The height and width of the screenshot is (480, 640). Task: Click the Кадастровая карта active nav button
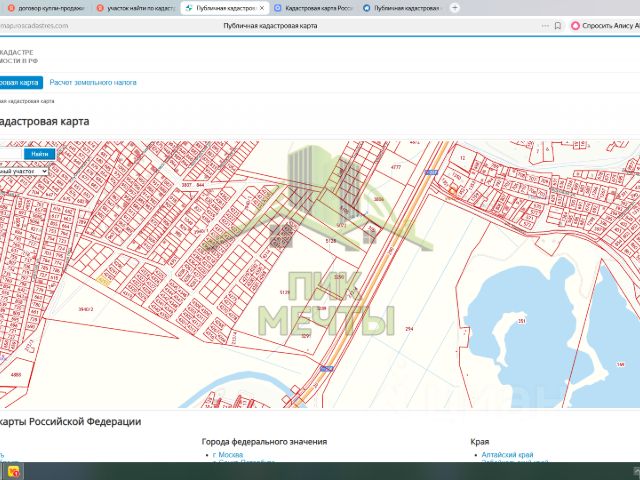(x=20, y=82)
